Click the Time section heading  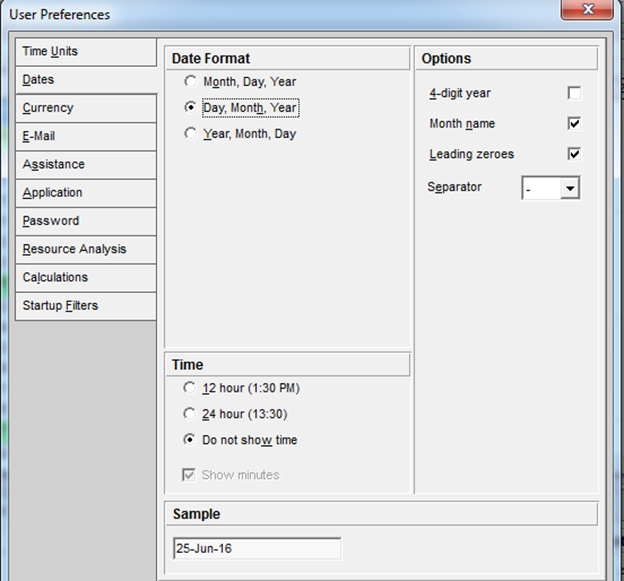[187, 365]
